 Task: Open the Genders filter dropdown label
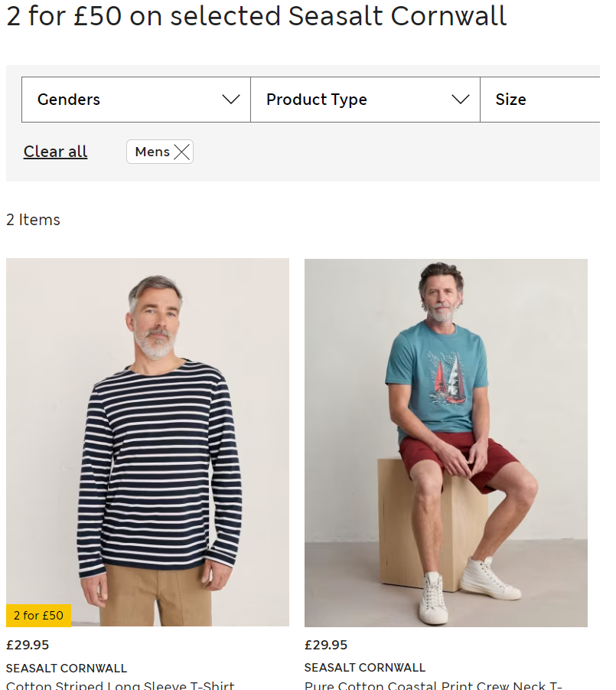[x=69, y=100]
